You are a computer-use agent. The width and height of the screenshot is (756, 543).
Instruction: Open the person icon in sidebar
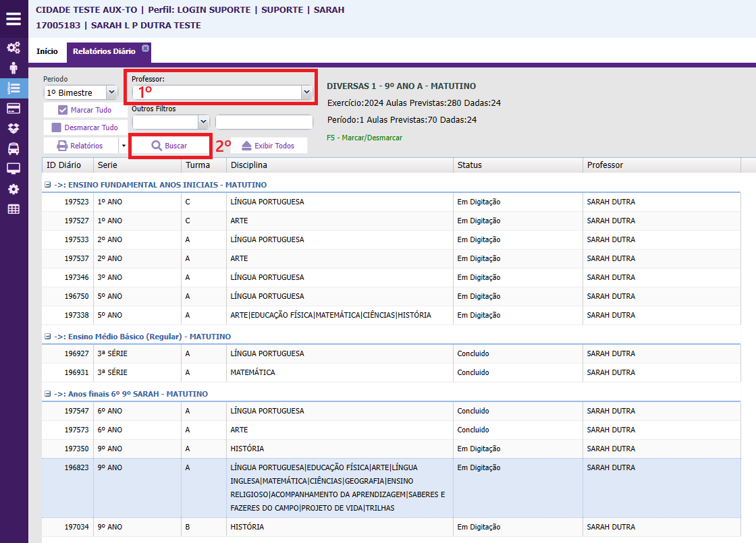pyautogui.click(x=13, y=68)
